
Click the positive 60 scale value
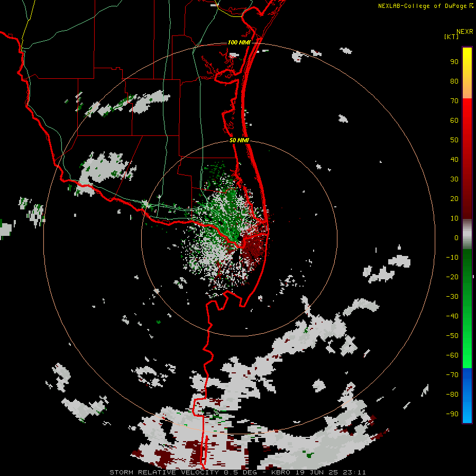point(454,121)
